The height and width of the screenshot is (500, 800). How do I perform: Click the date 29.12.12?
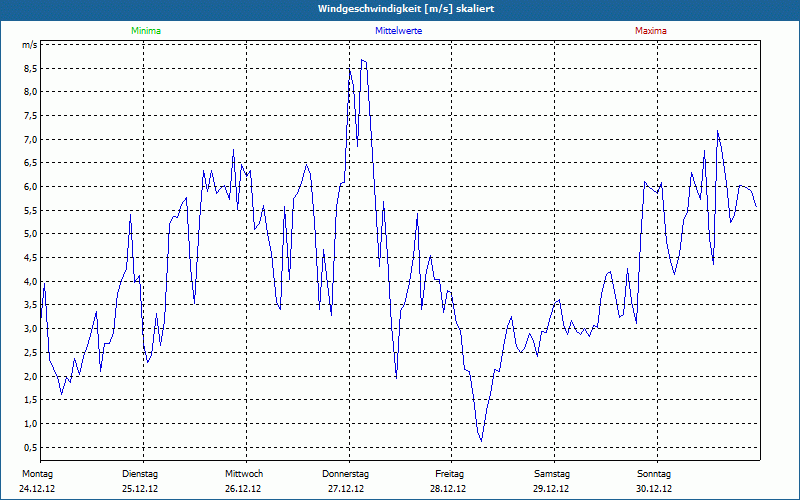[x=551, y=489]
